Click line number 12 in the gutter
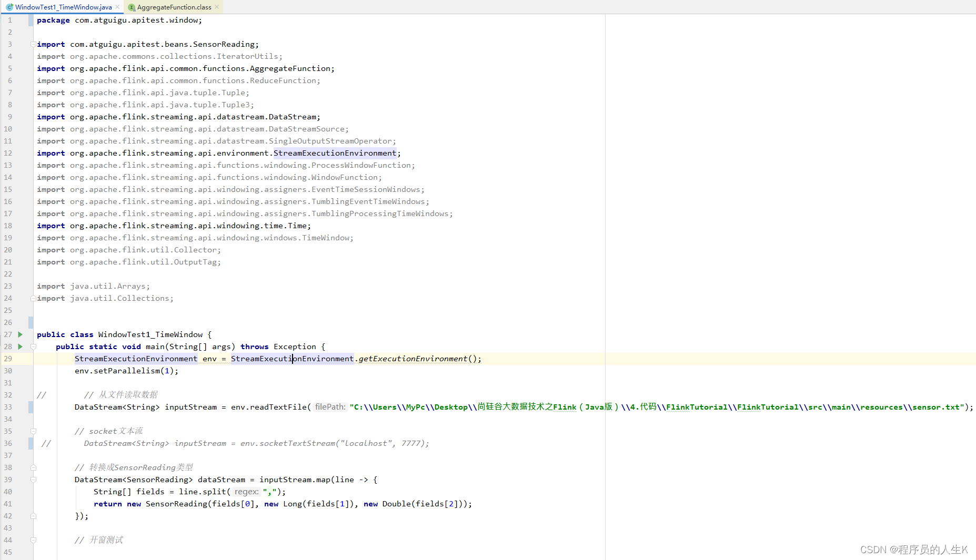Viewport: 976px width, 560px height. point(8,153)
